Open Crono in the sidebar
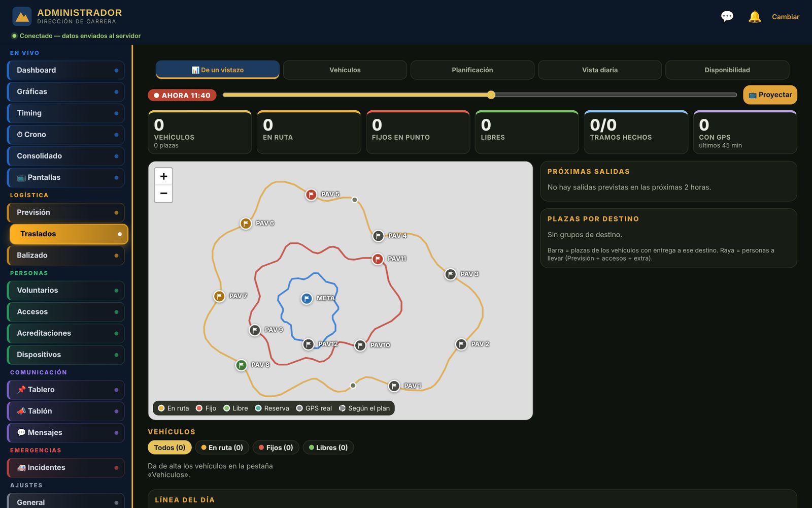Screen dimensions: 812x508 [x=65, y=135]
